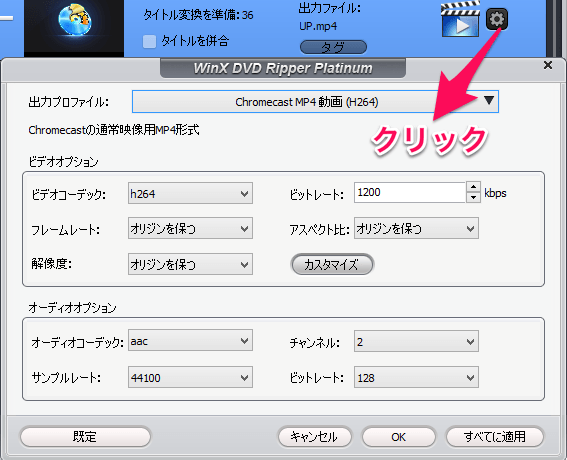Expand the ビデオコーデック h264 dropdown
The width and height of the screenshot is (567, 460).
pyautogui.click(x=190, y=193)
